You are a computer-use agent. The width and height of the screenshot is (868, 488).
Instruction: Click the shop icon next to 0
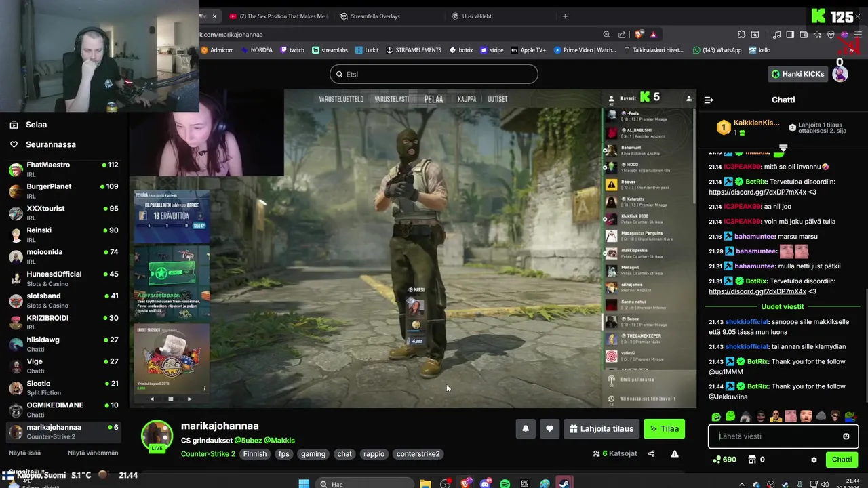click(x=752, y=460)
